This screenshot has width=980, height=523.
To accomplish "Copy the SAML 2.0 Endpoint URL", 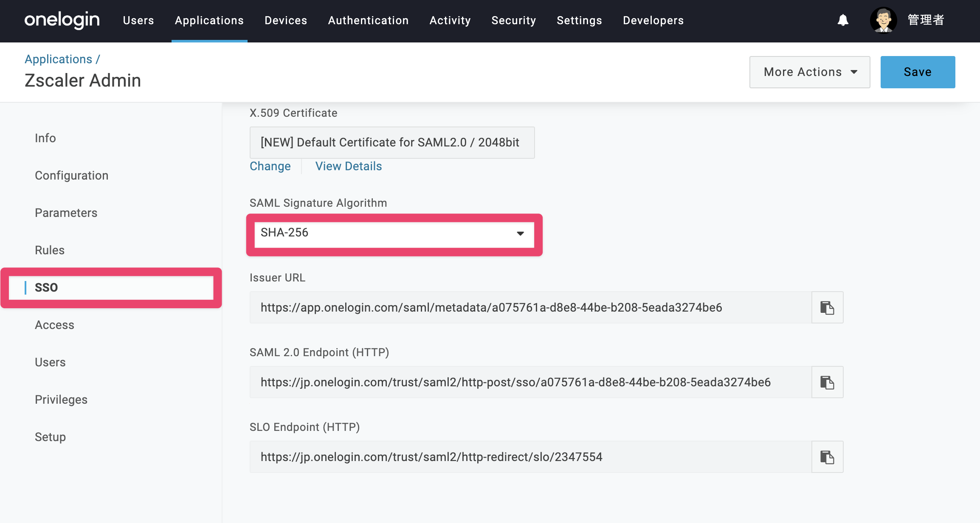I will click(827, 382).
